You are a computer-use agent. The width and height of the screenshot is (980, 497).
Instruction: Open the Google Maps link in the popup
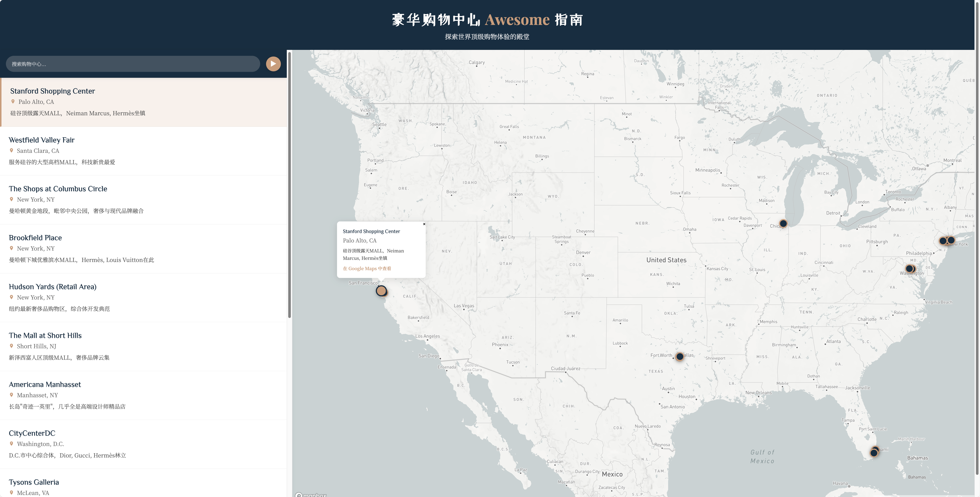point(367,269)
